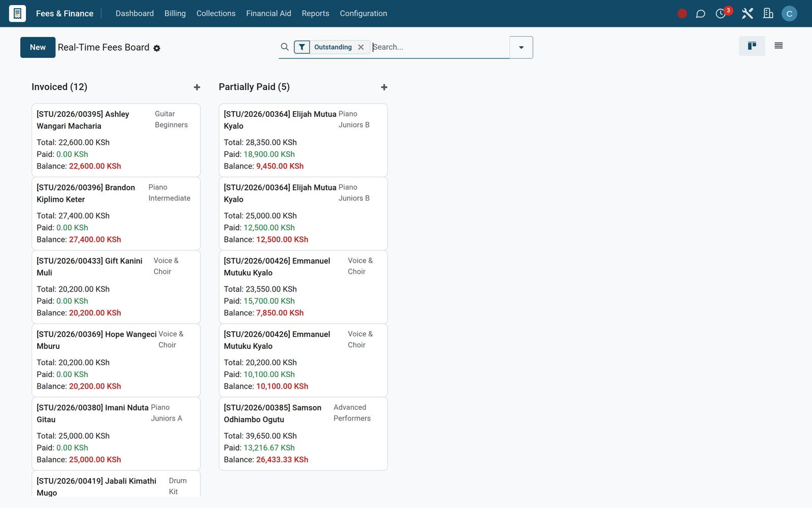Open the Collections menu
The width and height of the screenshot is (812, 508).
click(x=216, y=14)
